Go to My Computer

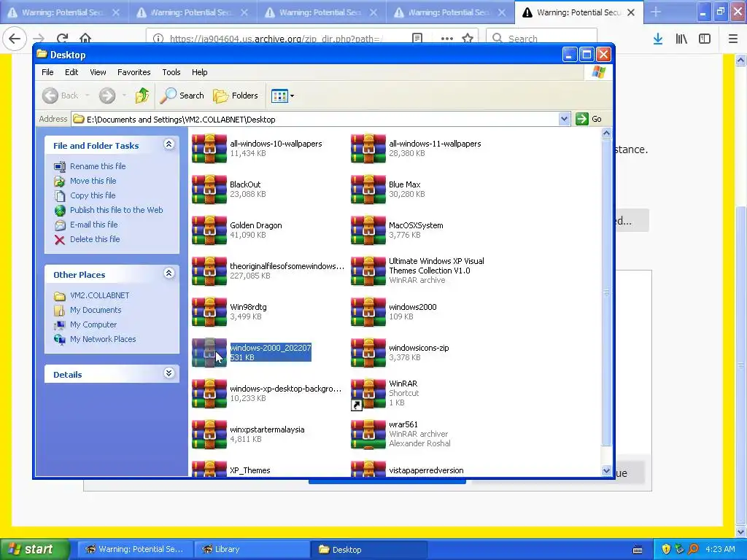(x=93, y=324)
